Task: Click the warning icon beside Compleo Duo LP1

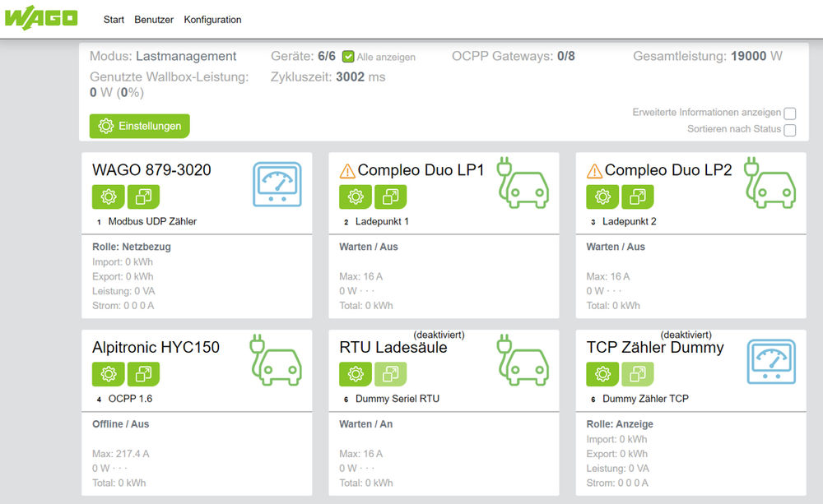Action: pos(347,171)
